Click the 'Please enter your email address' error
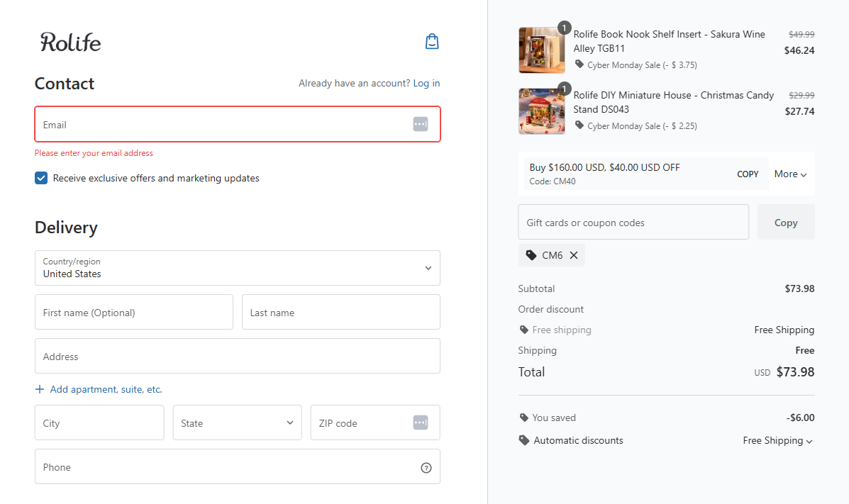Screen dimensions: 849x504 94,153
